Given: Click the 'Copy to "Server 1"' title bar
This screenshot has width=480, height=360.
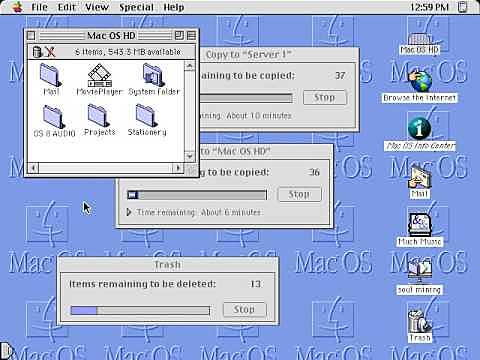Looking at the screenshot, I should 279,54.
